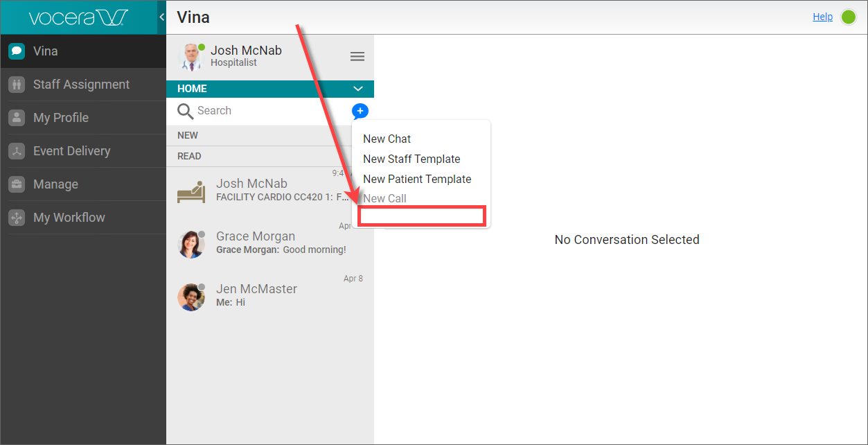Open the Help link

click(822, 17)
